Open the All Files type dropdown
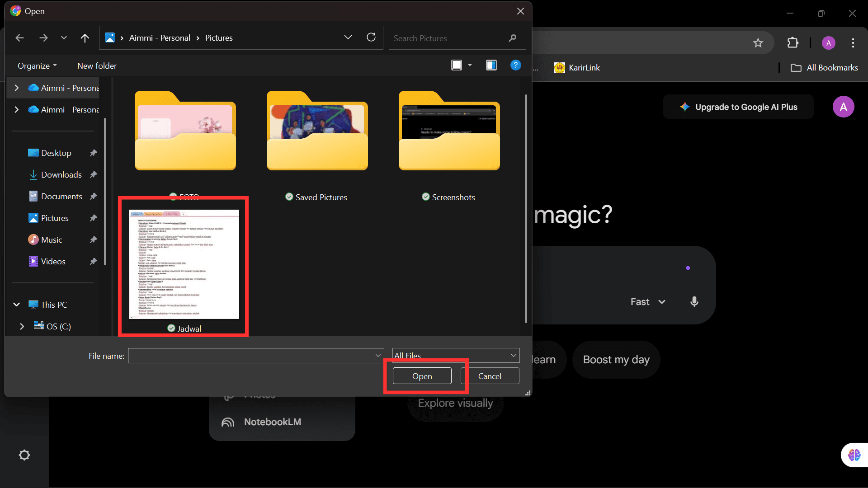Image resolution: width=868 pixels, height=488 pixels. (456, 356)
